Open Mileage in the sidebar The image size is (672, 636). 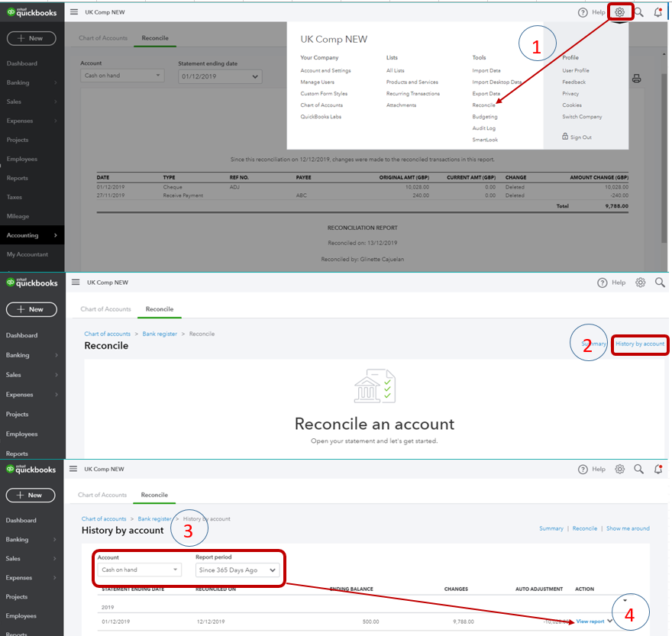coord(18,216)
